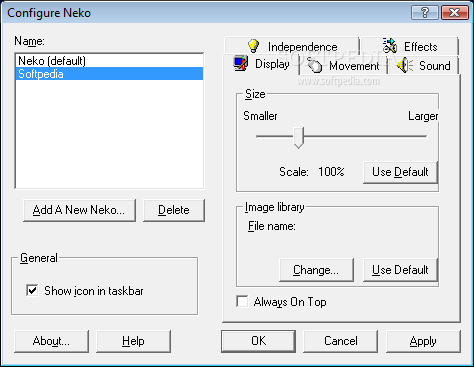Open the Sound tab
Viewport: 474px width, 367px height.
click(x=424, y=66)
